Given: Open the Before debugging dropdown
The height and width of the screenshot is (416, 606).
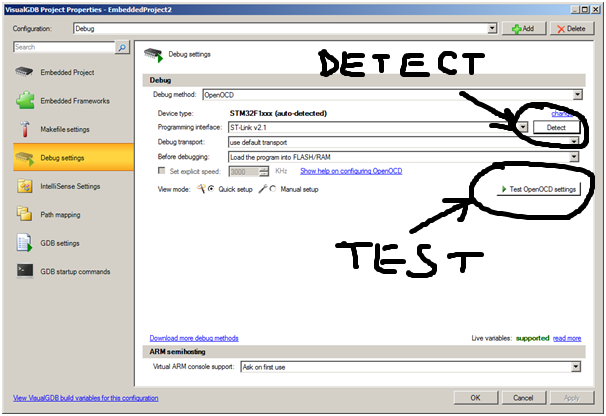Looking at the screenshot, I should coord(574,157).
